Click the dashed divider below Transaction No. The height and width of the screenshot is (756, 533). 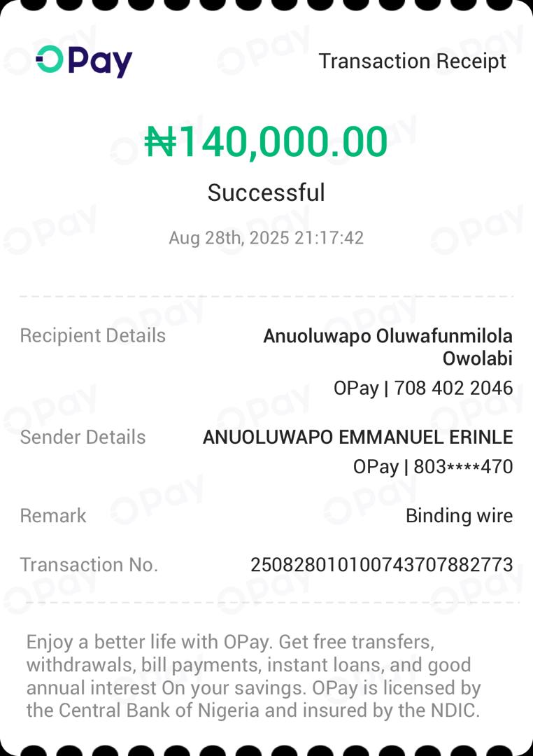[x=266, y=602]
